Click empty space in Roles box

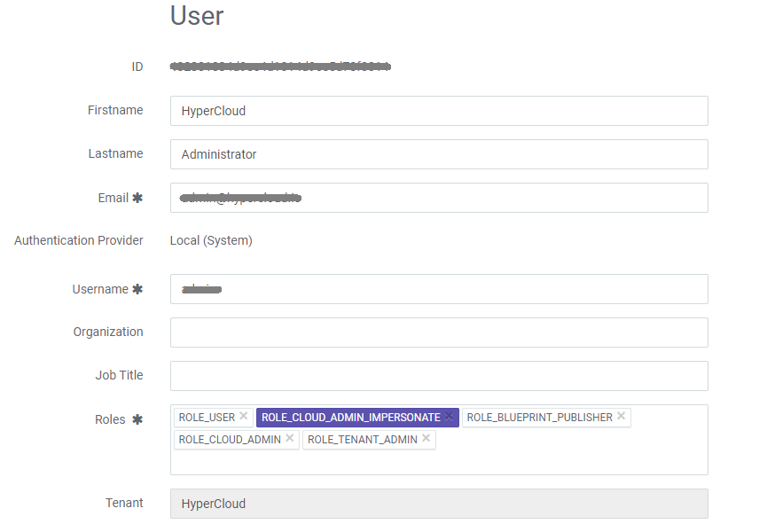coord(567,459)
